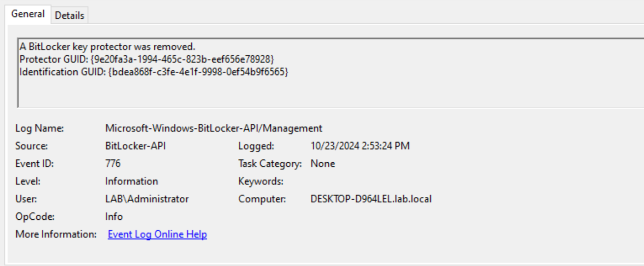Open the Event Log Online Help link

(157, 234)
